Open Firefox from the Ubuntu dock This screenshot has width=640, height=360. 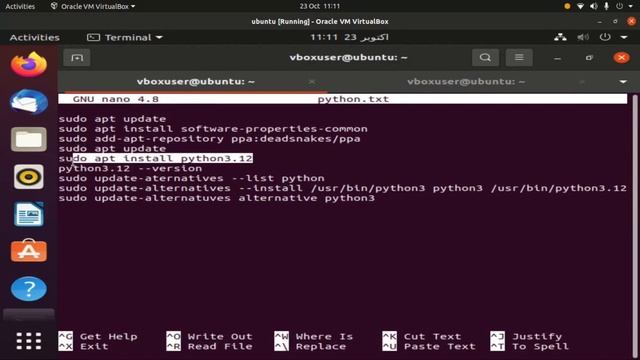[29, 64]
